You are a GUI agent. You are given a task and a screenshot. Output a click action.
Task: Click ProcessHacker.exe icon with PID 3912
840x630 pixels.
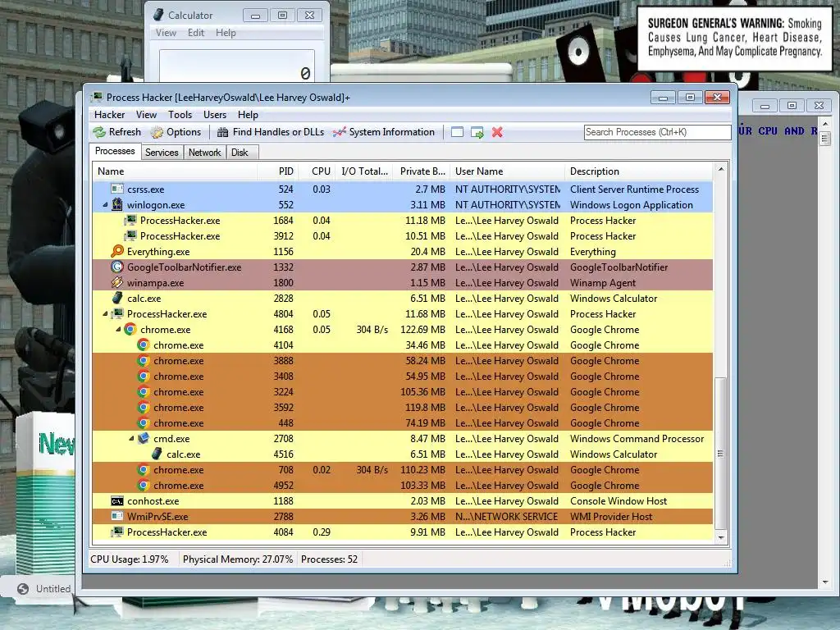(x=130, y=235)
